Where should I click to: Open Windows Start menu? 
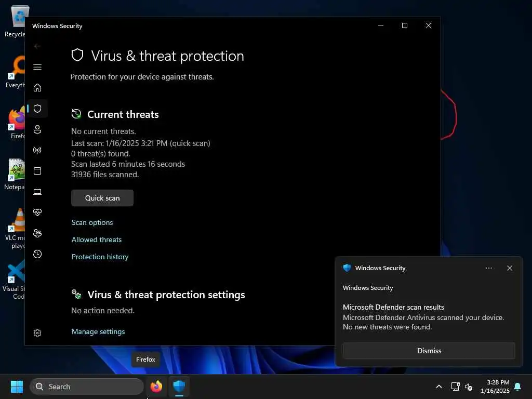click(17, 387)
